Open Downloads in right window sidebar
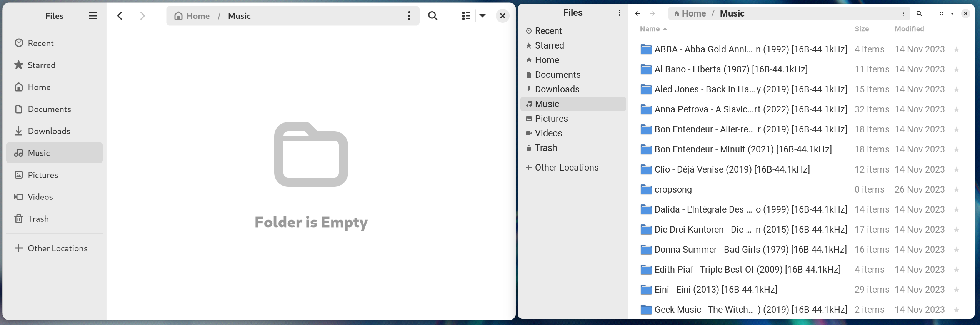980x325 pixels. (573, 89)
